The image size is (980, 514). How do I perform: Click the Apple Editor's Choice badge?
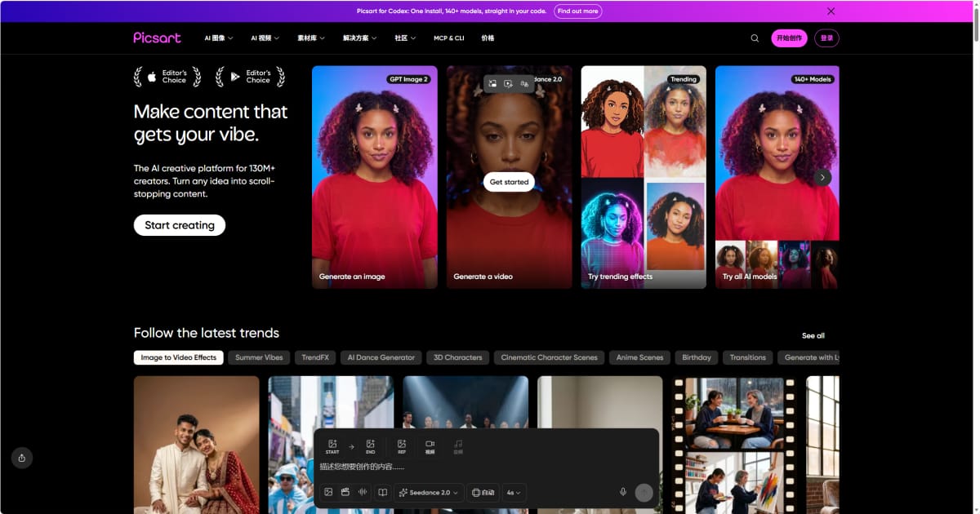click(x=168, y=77)
